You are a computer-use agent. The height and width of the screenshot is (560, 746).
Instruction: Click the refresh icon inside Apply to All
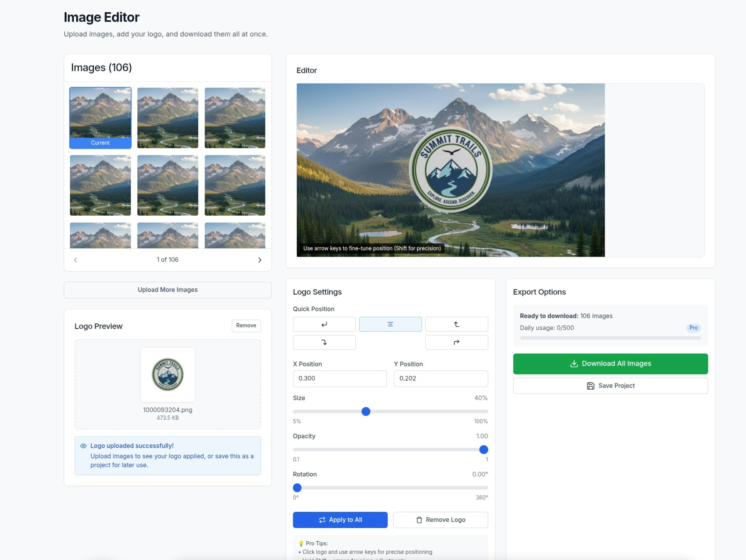(x=322, y=520)
